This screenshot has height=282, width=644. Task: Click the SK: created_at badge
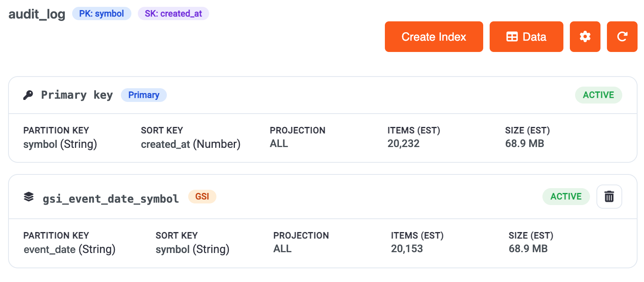(173, 14)
